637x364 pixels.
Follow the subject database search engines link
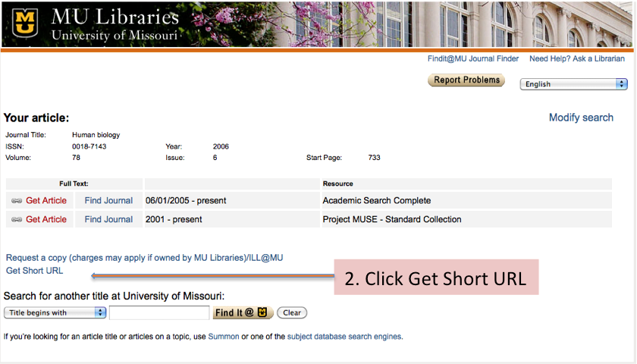pos(344,337)
